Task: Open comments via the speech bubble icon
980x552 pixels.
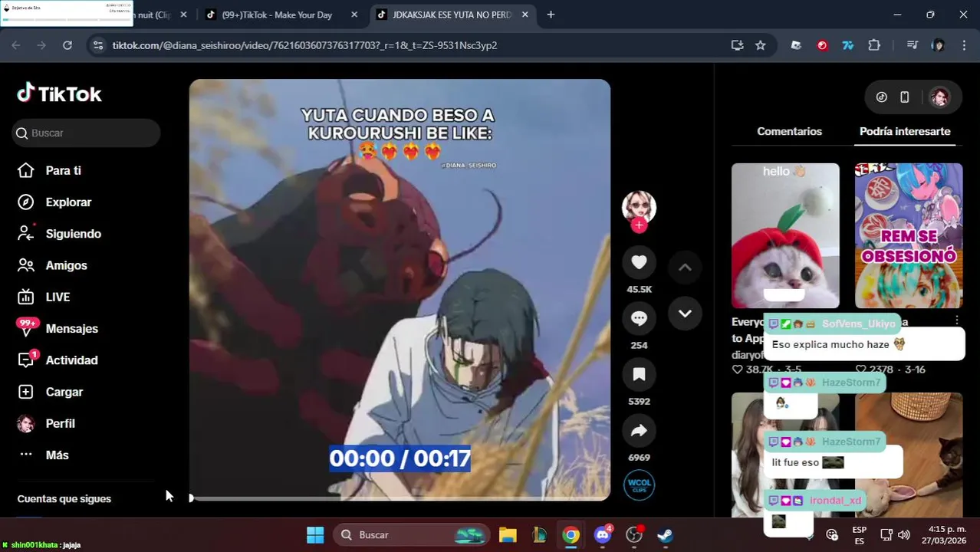Action: (x=639, y=318)
